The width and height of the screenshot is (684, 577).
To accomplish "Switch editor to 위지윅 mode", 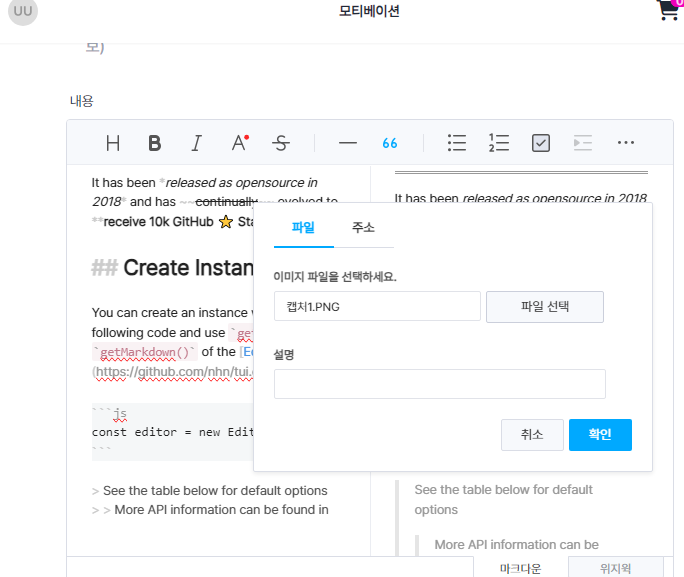I will tap(616, 567).
